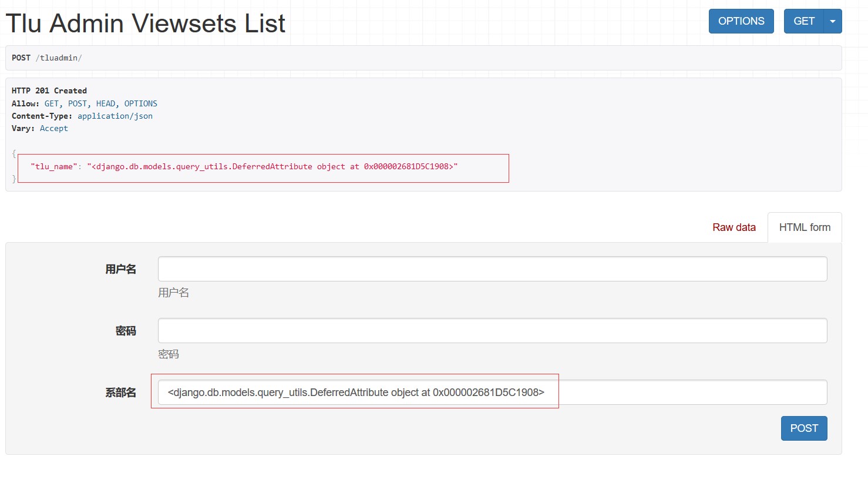The height and width of the screenshot is (483, 868).
Task: Focus the 用户名 input field
Action: [x=492, y=269]
